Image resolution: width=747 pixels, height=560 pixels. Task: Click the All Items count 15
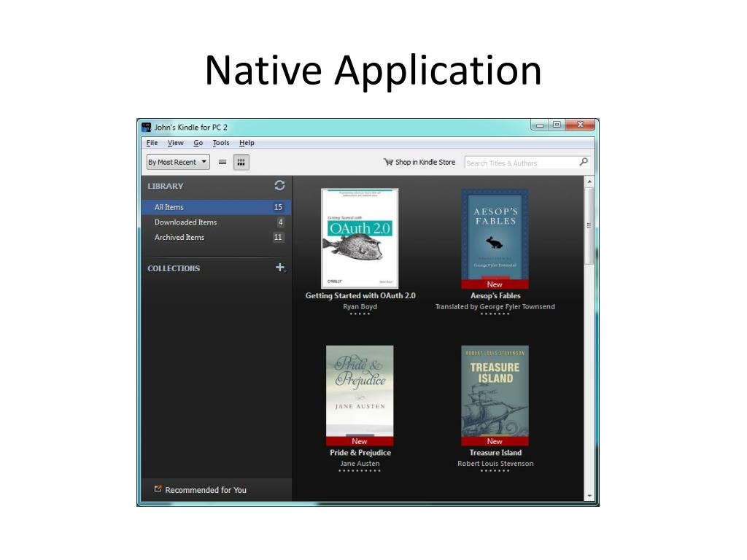278,207
